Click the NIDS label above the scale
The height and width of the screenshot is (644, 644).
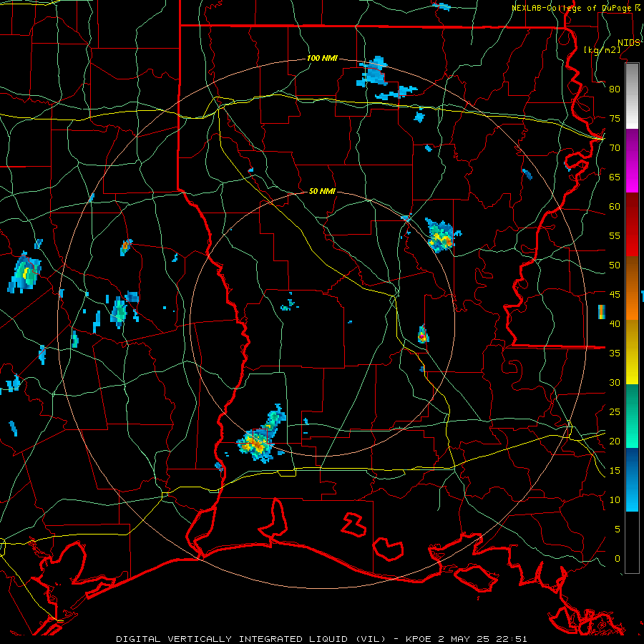coord(628,43)
